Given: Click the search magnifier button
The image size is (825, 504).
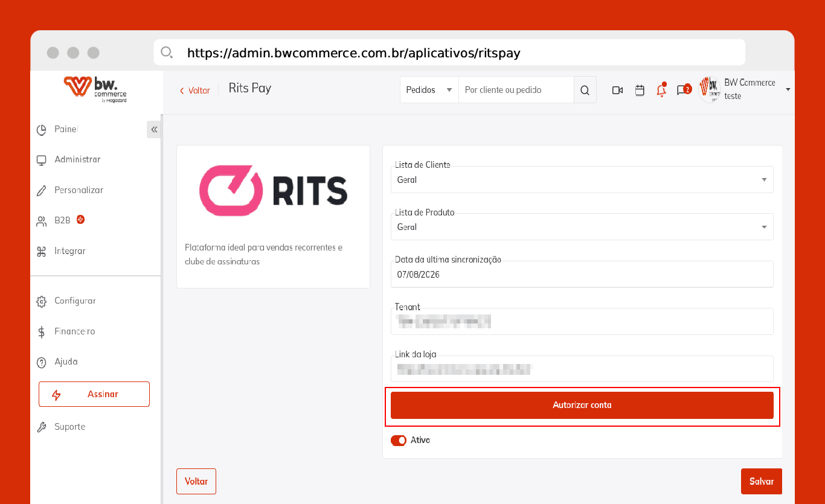Looking at the screenshot, I should (x=585, y=90).
